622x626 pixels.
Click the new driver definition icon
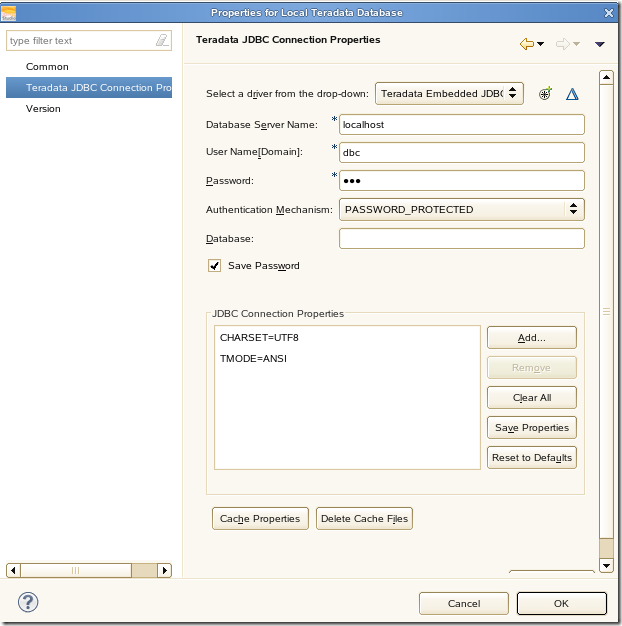(545, 93)
